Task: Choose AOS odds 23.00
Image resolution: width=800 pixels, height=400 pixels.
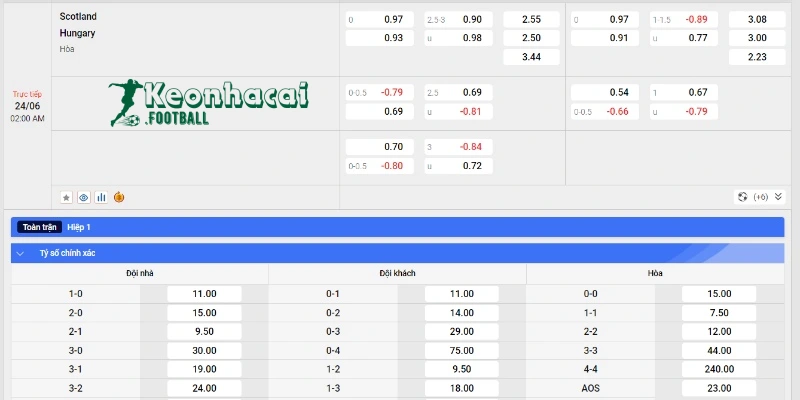Action: 718,388
